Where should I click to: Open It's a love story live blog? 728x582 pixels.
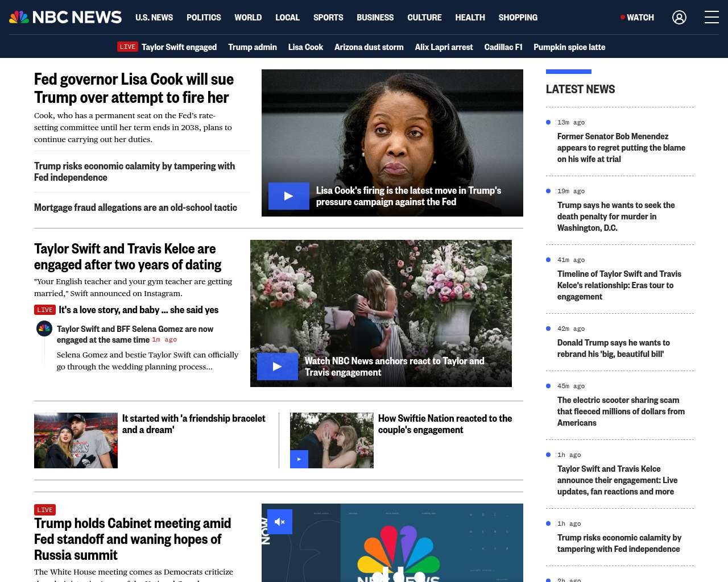click(x=139, y=310)
